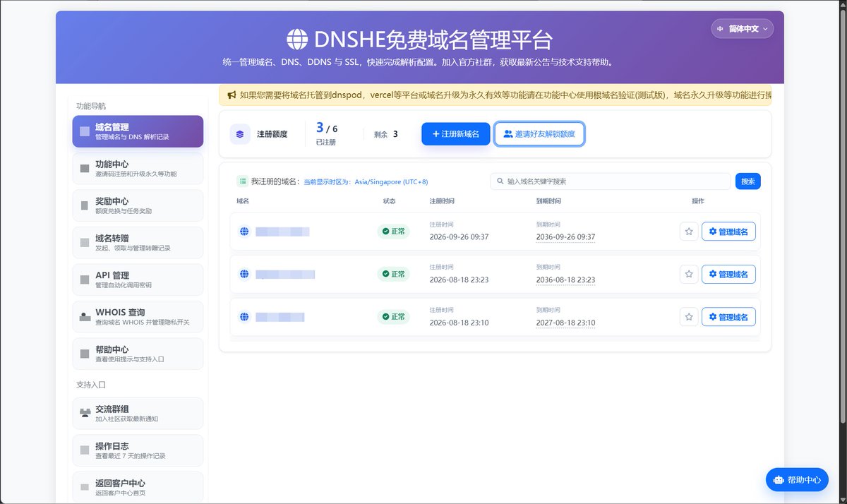Viewport: 847px width, 504px height.
Task: Select 域名管理 in the sidebar
Action: [138, 131]
